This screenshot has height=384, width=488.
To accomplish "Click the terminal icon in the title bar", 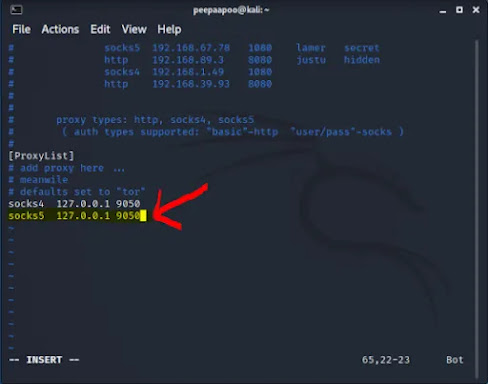I will tap(16, 10).
